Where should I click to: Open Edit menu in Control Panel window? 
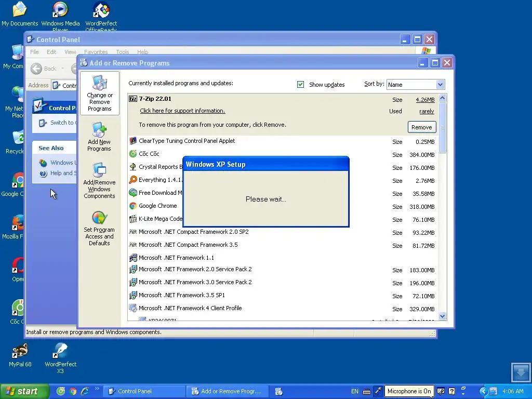(51, 52)
